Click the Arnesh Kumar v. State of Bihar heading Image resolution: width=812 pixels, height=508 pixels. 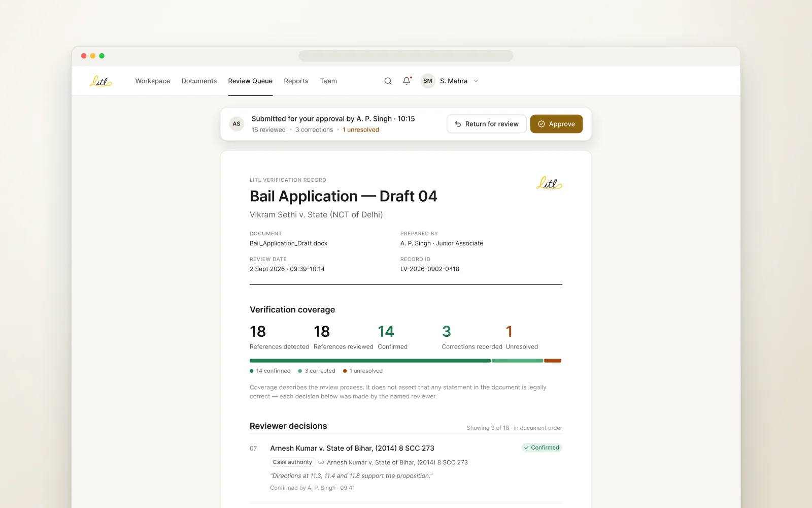[x=352, y=448]
